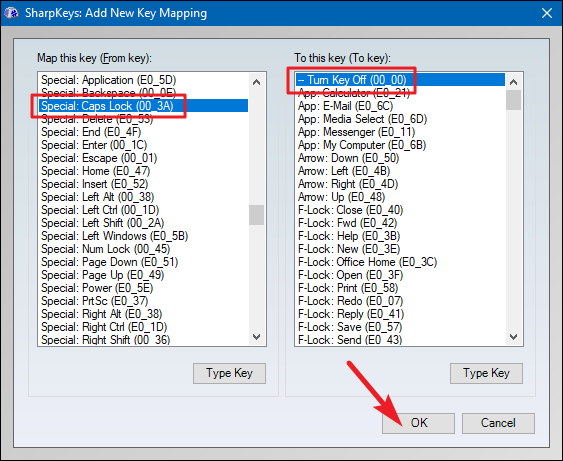Click Type Key under the To key list
The height and width of the screenshot is (461, 563).
coord(486,373)
